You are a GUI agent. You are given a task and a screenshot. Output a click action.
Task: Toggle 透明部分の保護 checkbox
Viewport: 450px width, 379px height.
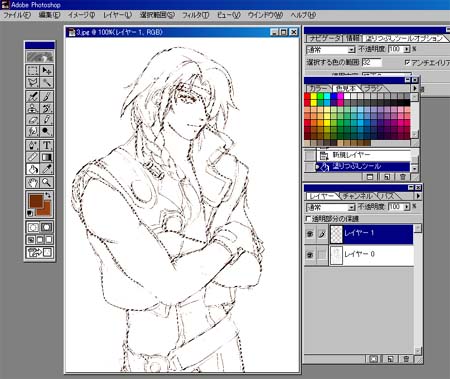pyautogui.click(x=308, y=219)
